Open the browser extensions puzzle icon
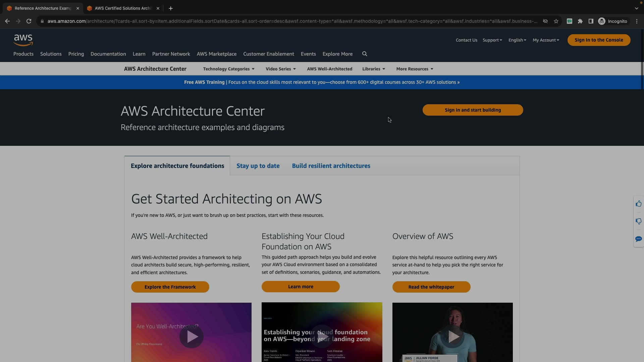The width and height of the screenshot is (644, 362). pyautogui.click(x=580, y=21)
